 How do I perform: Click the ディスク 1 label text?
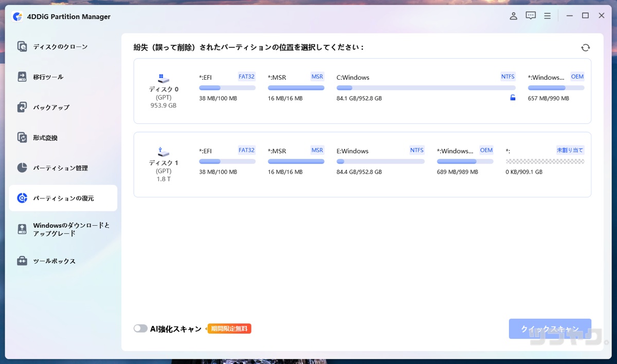[x=164, y=163]
